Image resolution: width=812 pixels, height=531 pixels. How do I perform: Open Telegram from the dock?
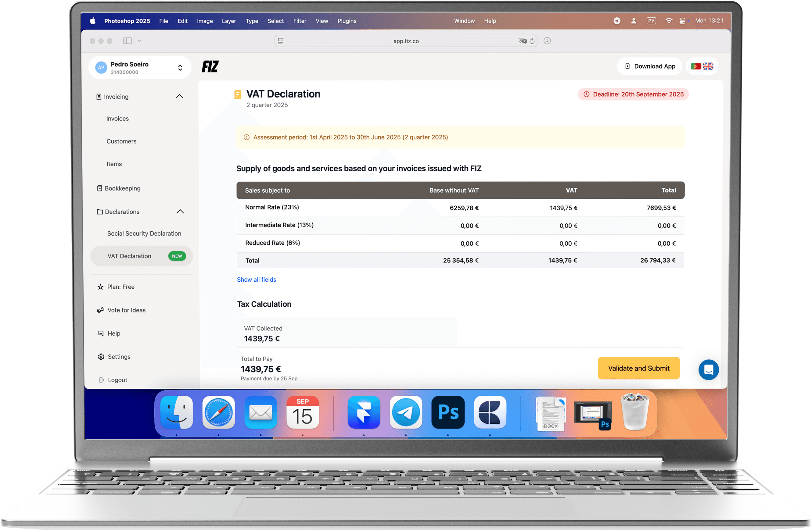pos(406,412)
